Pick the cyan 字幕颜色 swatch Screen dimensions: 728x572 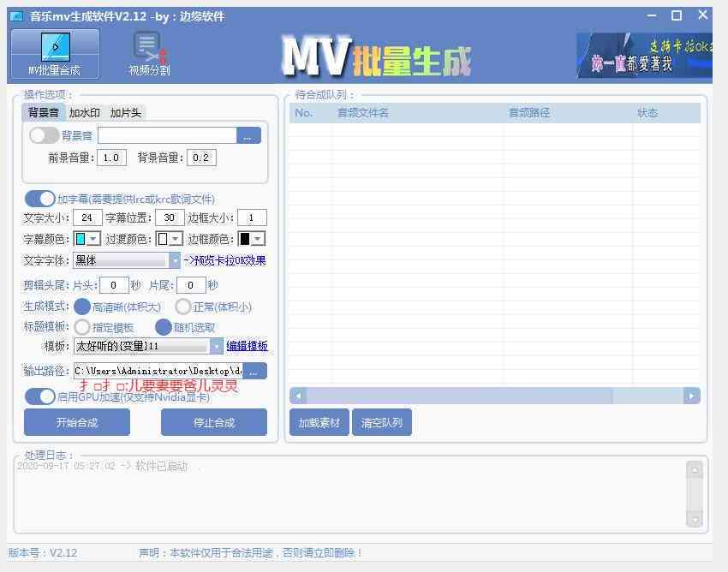click(81, 239)
